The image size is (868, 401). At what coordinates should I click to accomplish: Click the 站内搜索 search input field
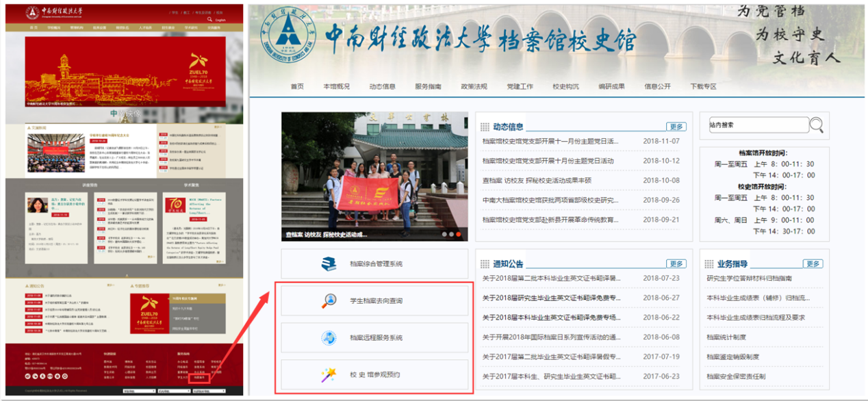click(758, 125)
